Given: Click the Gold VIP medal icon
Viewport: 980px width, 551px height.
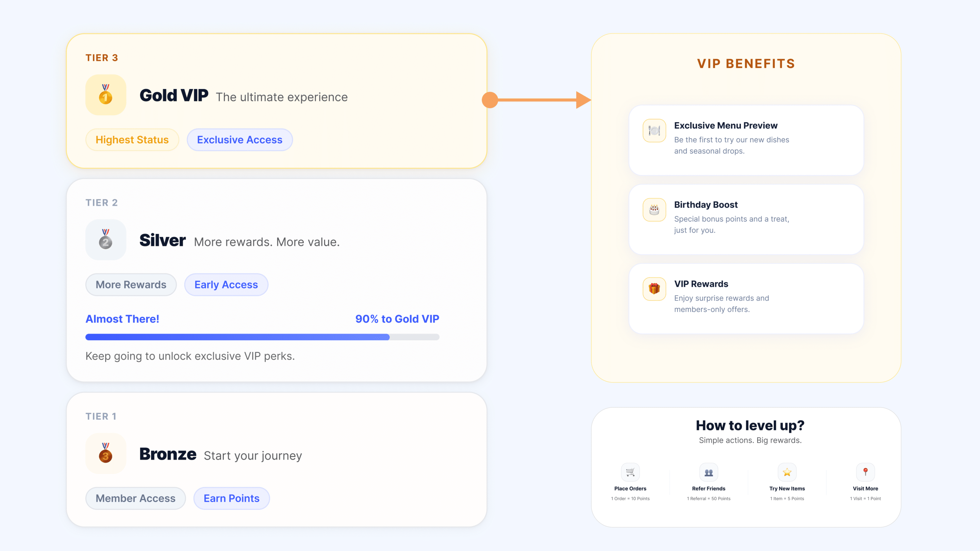Looking at the screenshot, I should click(106, 95).
